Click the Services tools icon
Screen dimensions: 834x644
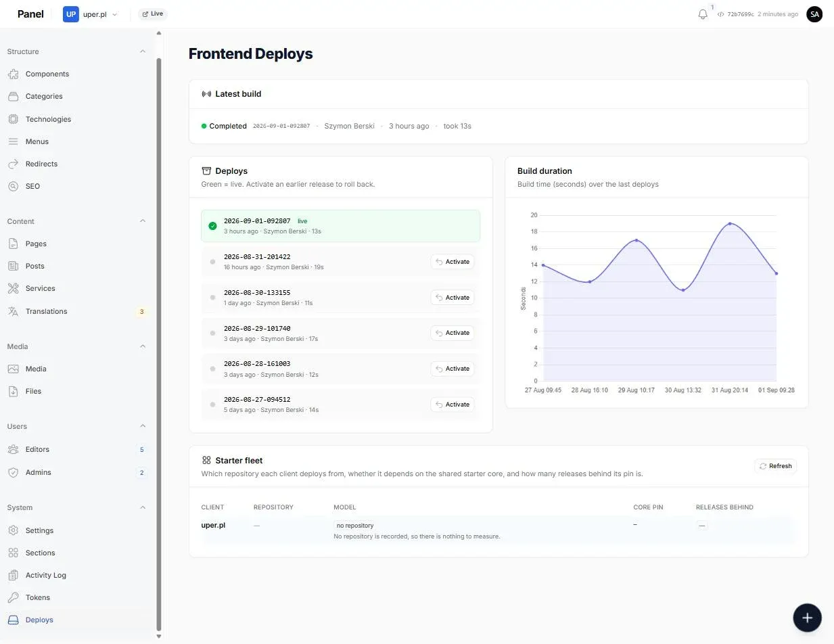(x=13, y=288)
